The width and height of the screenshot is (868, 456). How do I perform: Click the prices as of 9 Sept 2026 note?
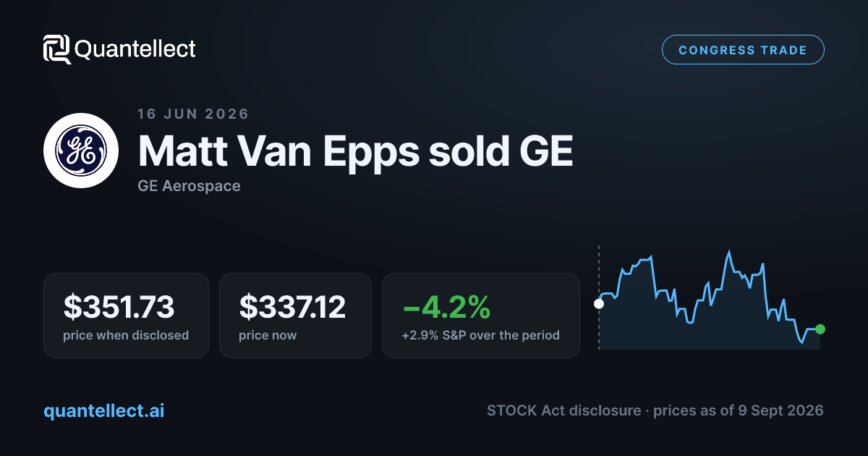click(739, 410)
